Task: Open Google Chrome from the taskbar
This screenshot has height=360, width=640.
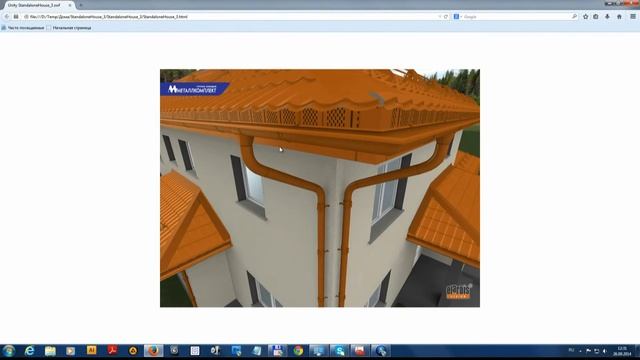Action: tap(298, 351)
